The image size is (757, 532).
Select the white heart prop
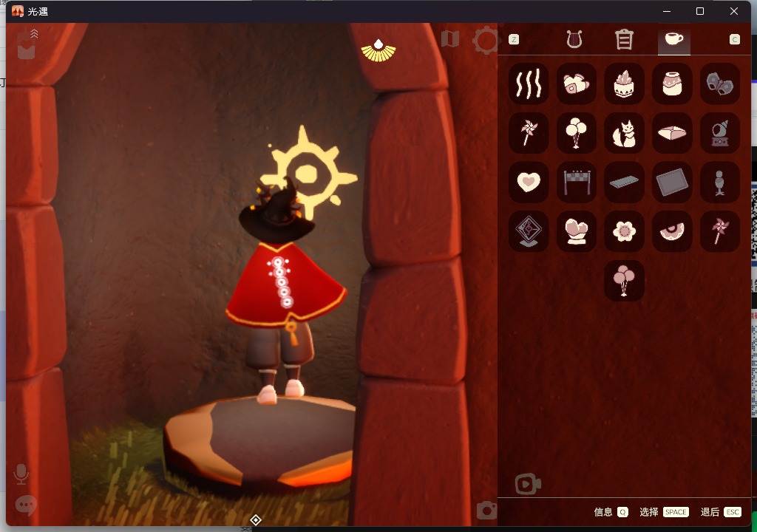coord(529,182)
